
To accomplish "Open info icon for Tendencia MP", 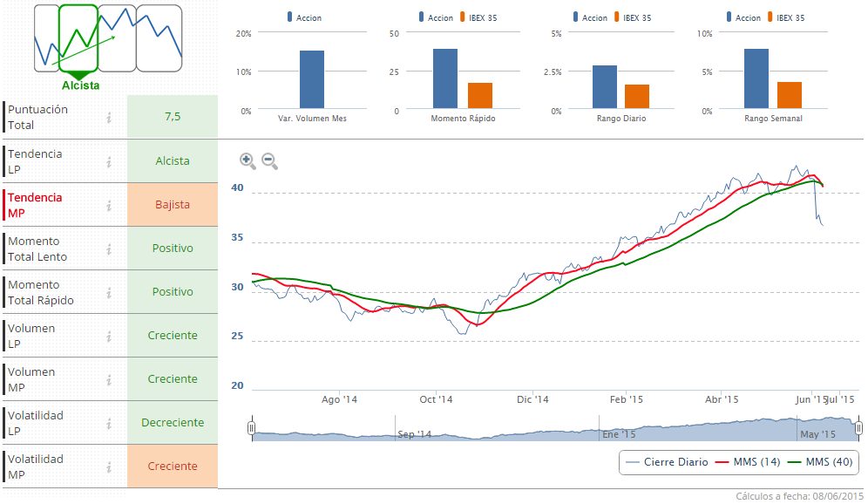I will click(110, 205).
